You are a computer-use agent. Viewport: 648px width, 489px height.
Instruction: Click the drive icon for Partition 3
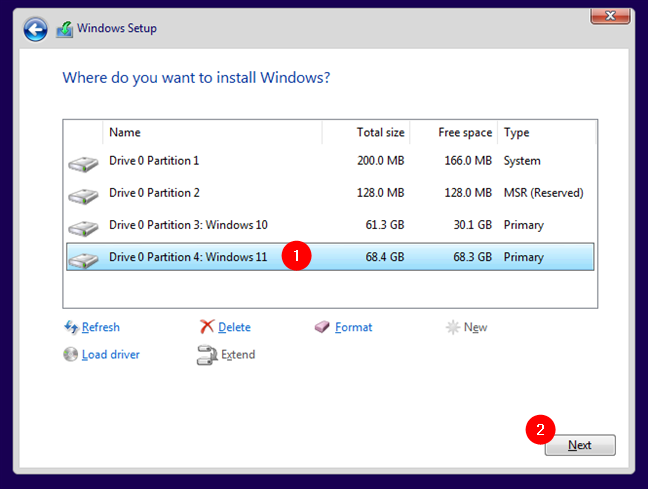point(83,228)
